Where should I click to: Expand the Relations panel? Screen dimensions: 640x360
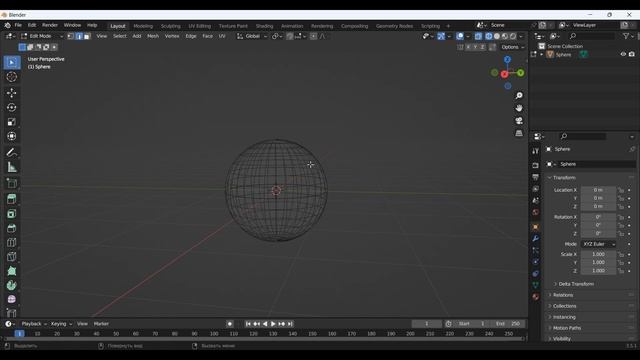[x=563, y=295]
